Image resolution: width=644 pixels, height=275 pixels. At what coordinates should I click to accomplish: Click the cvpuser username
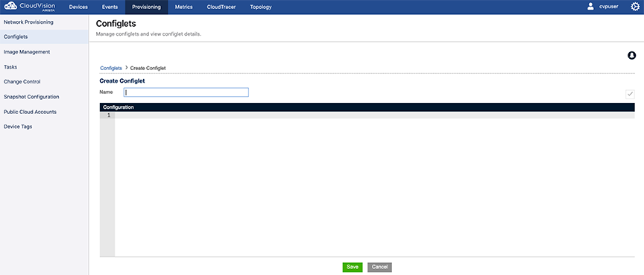(609, 7)
